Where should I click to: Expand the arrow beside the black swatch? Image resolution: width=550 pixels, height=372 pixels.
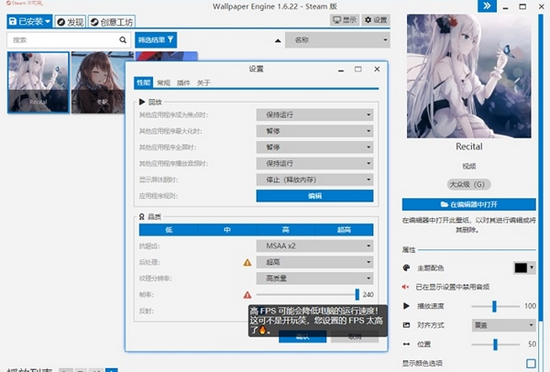[x=532, y=268]
